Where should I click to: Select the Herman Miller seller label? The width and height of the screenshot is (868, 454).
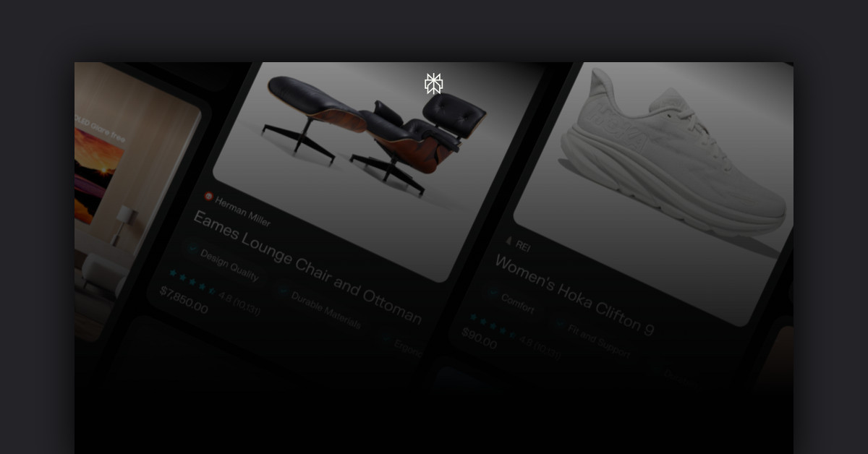point(242,211)
